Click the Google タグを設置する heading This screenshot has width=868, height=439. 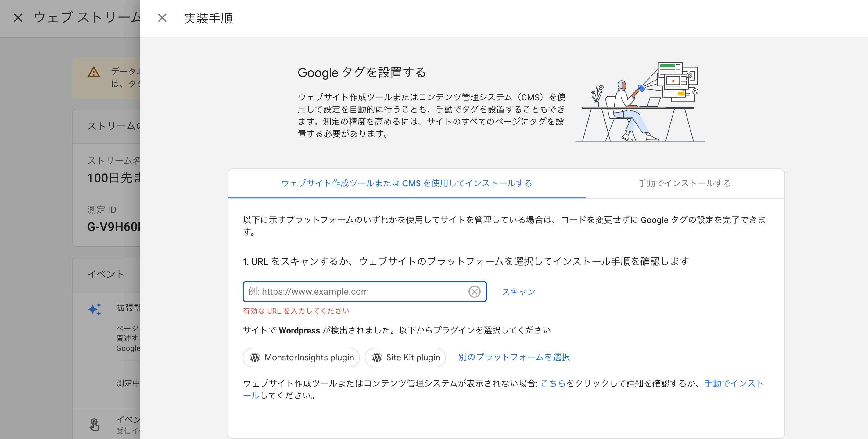click(x=361, y=73)
